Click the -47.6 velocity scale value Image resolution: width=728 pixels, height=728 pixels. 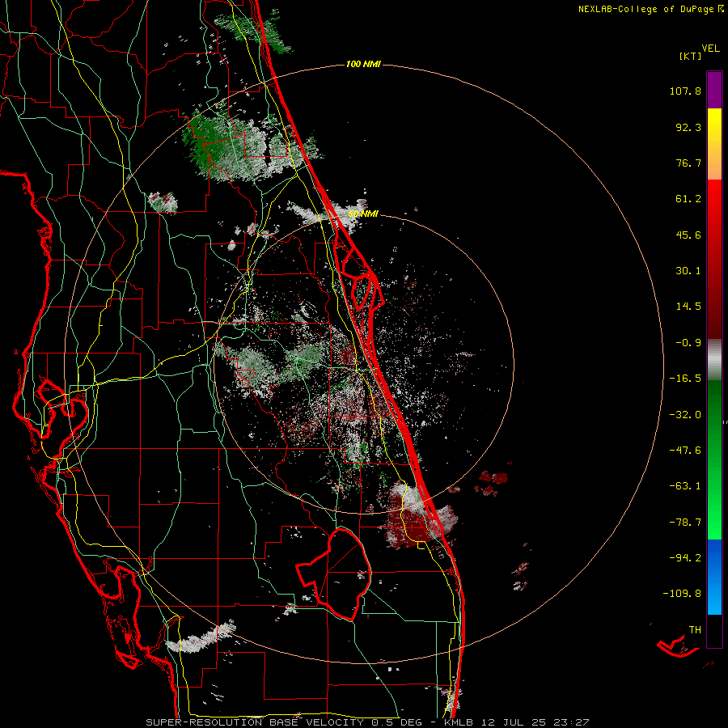pyautogui.click(x=685, y=451)
